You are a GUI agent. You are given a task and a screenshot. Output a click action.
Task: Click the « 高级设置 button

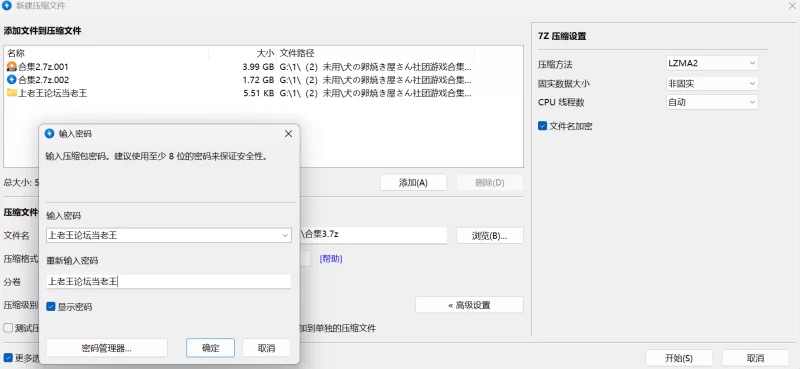click(469, 305)
